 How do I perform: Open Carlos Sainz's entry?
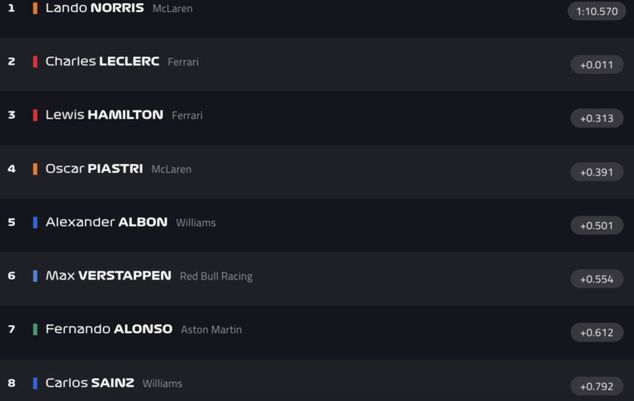(317, 380)
